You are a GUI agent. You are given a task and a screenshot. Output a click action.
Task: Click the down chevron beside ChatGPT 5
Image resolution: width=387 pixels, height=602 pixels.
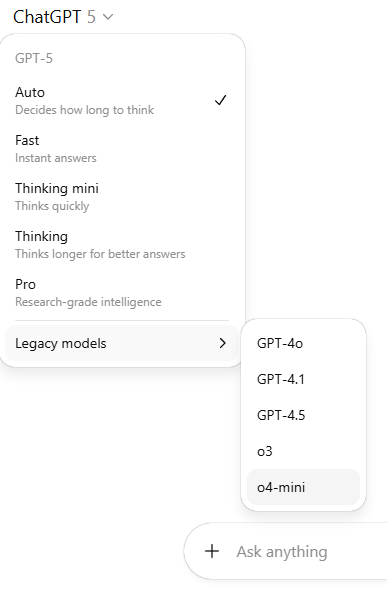(108, 17)
